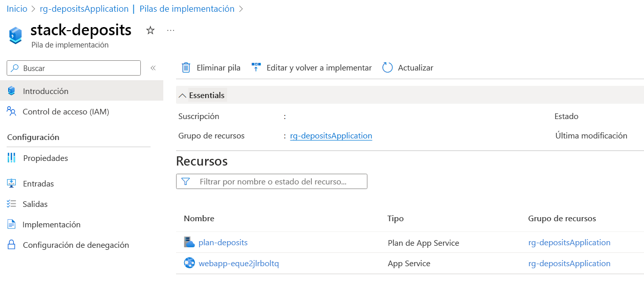The width and height of the screenshot is (644, 281).
Task: Click the Entradas monitor icon
Action: [12, 183]
